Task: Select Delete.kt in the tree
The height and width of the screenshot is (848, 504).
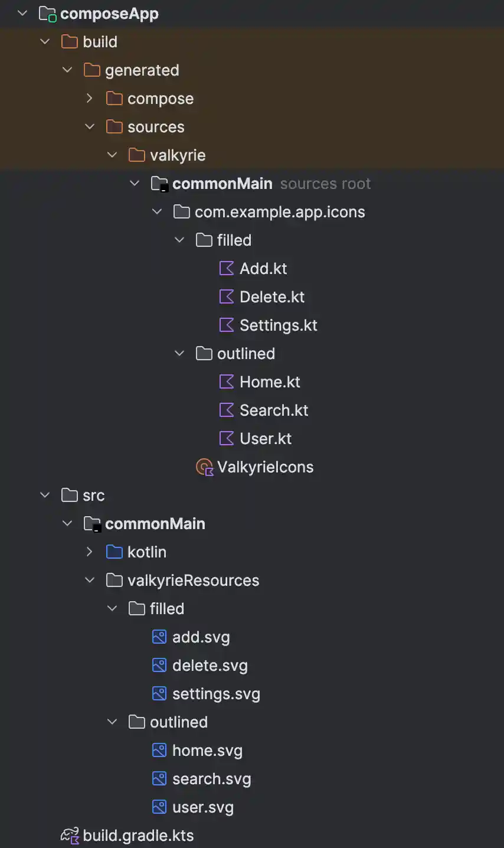Action: pyautogui.click(x=271, y=297)
